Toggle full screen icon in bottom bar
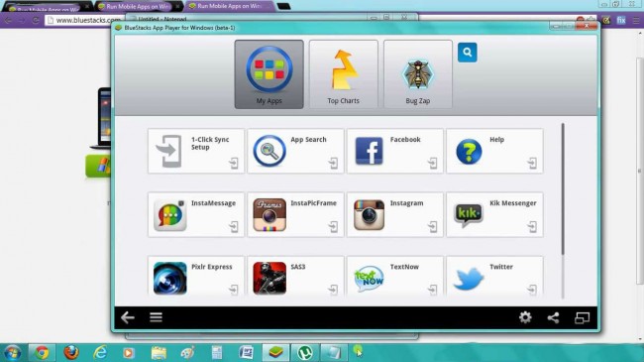The image size is (644, 362). (x=582, y=317)
